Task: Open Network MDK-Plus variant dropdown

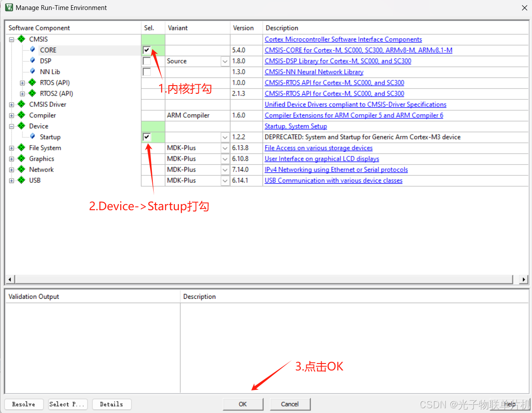Action: click(x=225, y=170)
